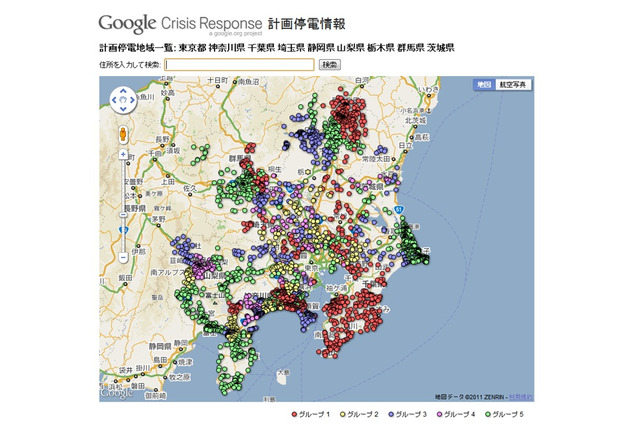The image size is (640, 426).
Task: Click the 大島 island label on map
Action: [283, 372]
